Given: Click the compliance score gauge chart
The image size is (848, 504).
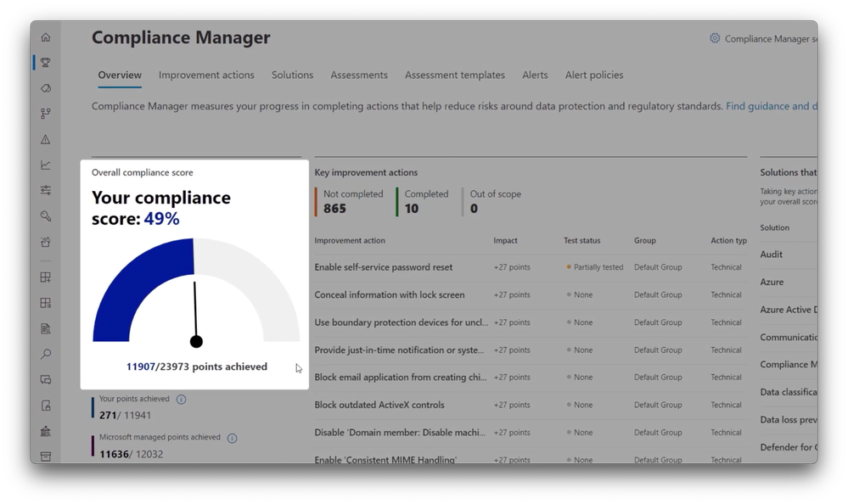Looking at the screenshot, I should [196, 291].
